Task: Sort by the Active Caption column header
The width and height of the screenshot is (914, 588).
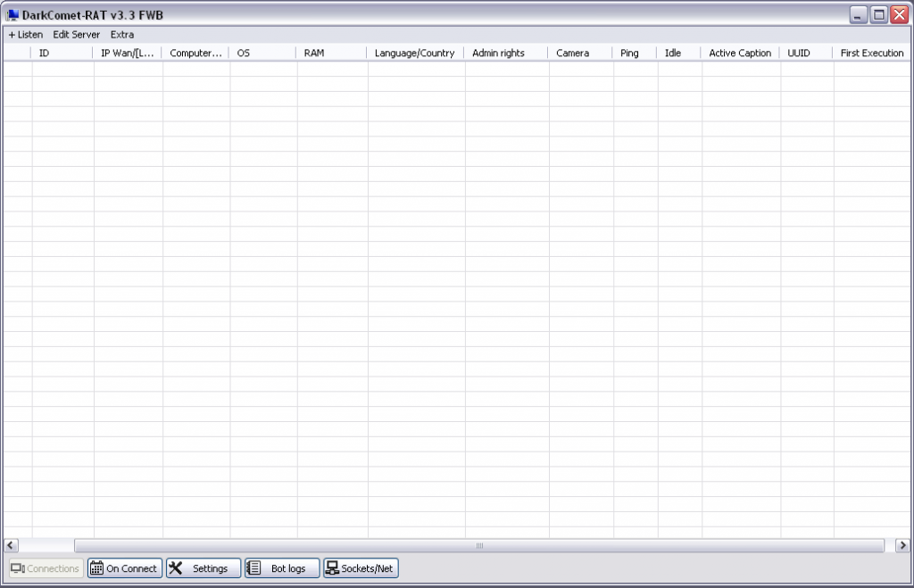Action: [x=740, y=53]
